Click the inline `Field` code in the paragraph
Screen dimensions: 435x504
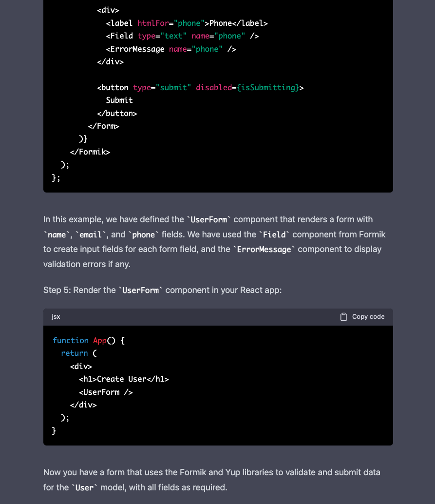point(274,234)
